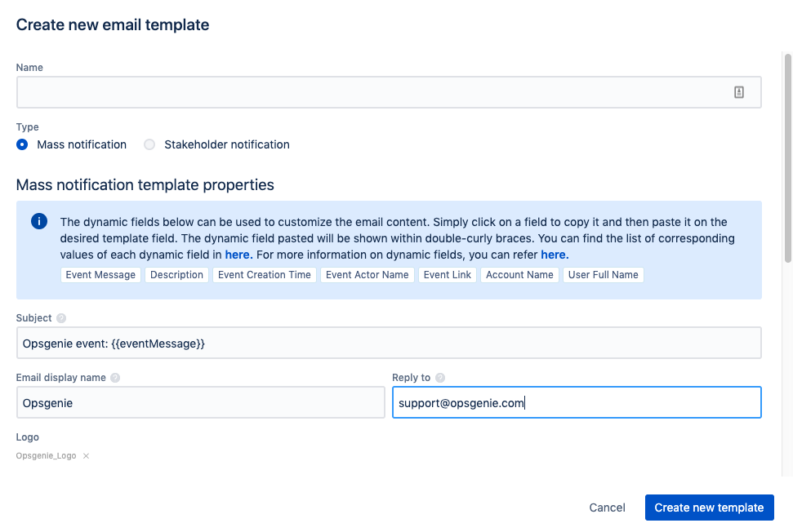Click Cancel to discard the template
This screenshot has width=793, height=532.
pos(607,507)
